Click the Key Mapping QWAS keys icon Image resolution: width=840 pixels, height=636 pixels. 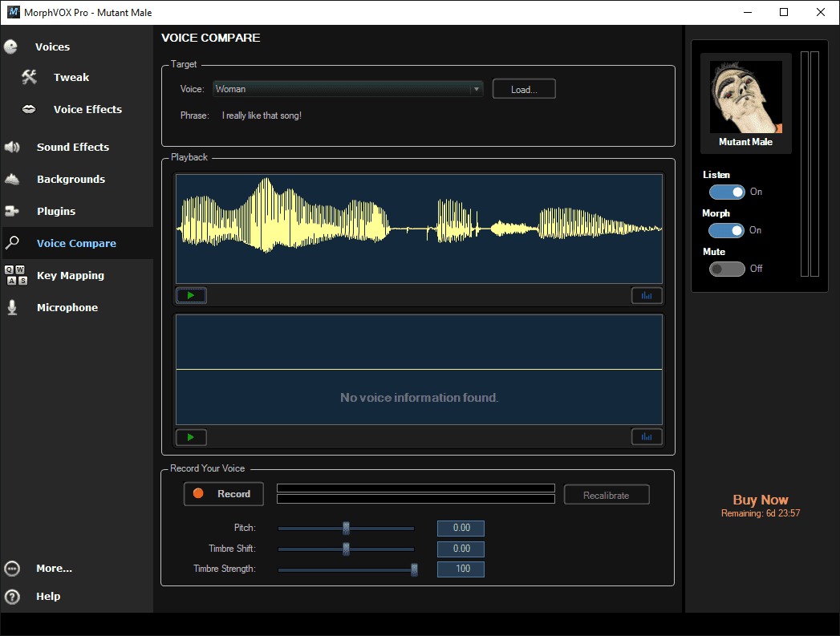16,275
